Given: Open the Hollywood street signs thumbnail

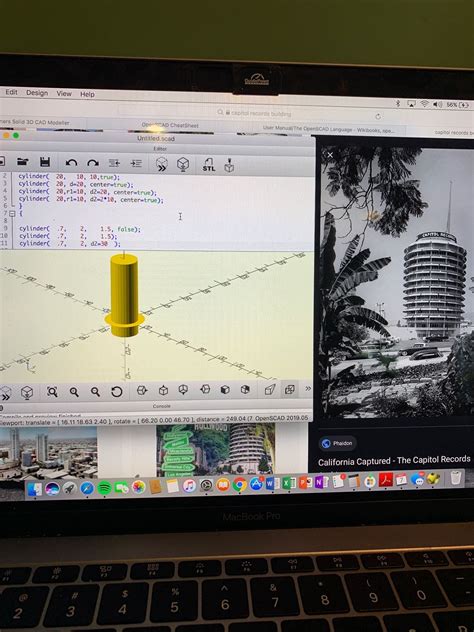Looking at the screenshot, I should pyautogui.click(x=216, y=450).
